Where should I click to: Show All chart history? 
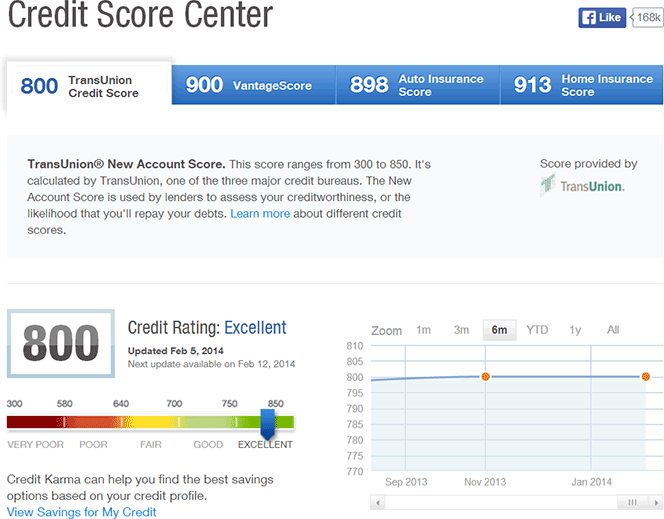[x=613, y=330]
